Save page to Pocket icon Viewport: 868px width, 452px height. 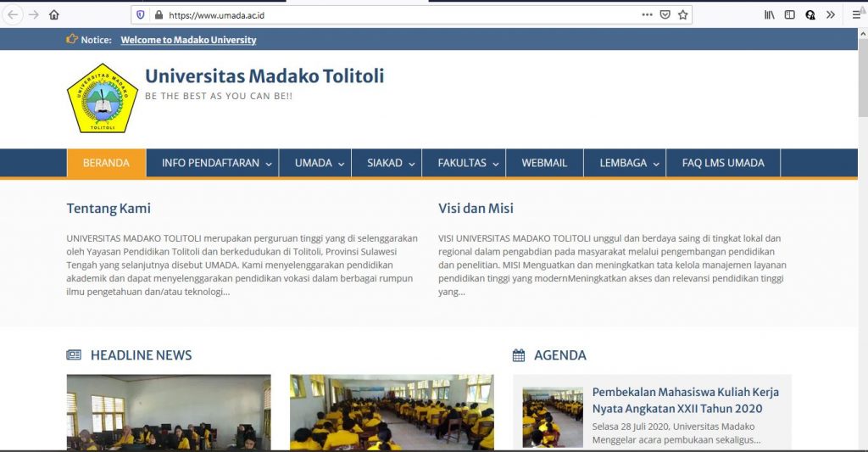[665, 15]
